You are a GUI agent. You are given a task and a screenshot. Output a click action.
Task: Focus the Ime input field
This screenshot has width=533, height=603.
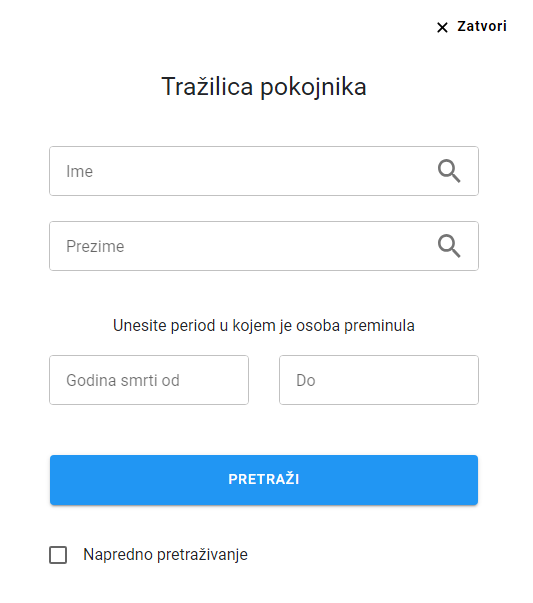(x=264, y=171)
